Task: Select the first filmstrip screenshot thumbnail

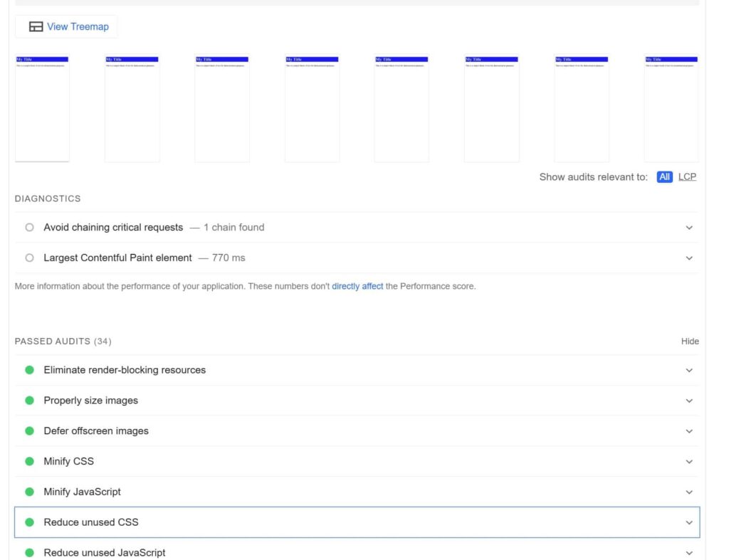Action: 42,108
